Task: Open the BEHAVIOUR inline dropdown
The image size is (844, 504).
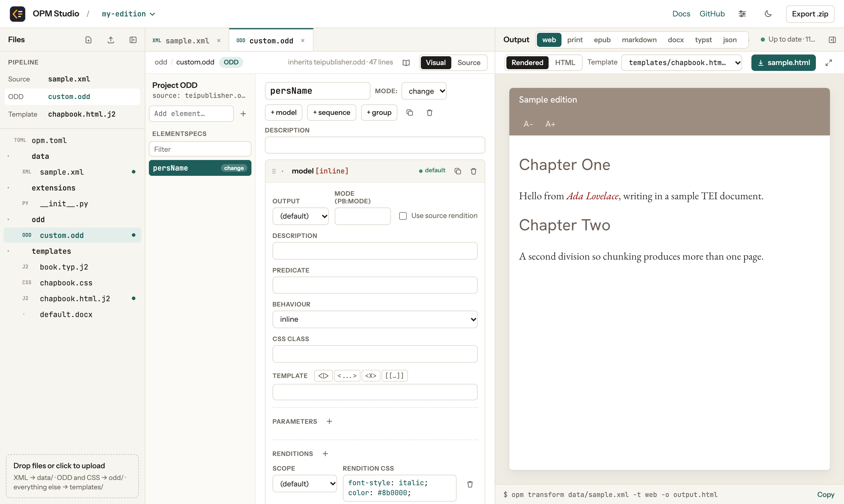Action: click(x=375, y=319)
